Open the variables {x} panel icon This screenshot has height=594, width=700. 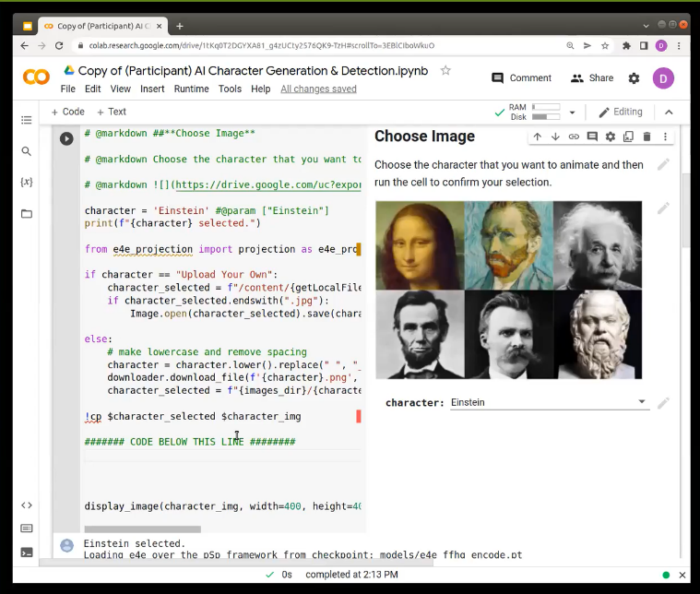click(x=27, y=182)
